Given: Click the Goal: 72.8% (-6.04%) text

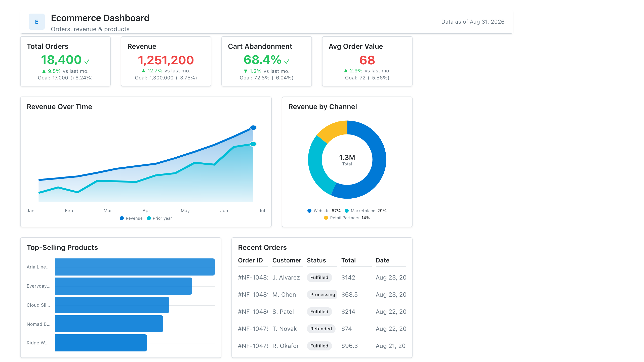Looking at the screenshot, I should point(267,78).
